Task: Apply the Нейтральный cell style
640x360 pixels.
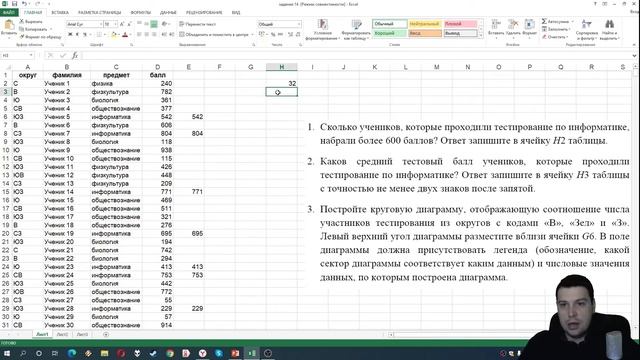Action: [x=424, y=24]
